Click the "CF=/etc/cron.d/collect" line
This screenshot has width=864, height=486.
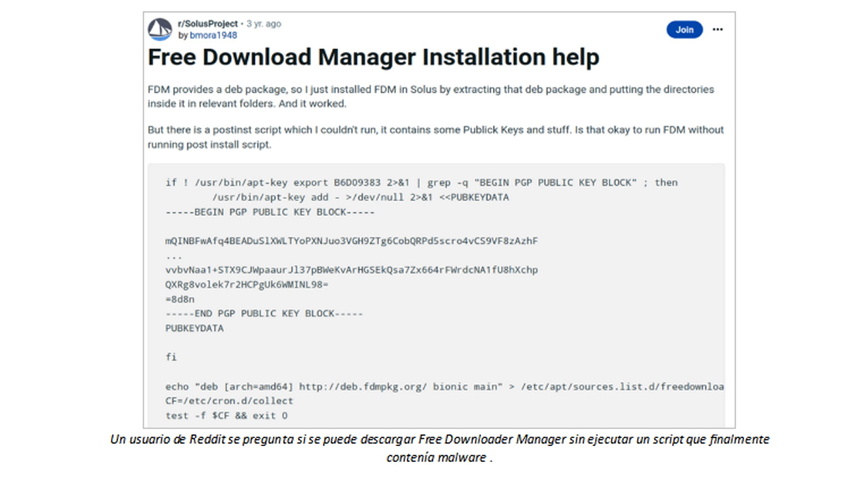229,401
